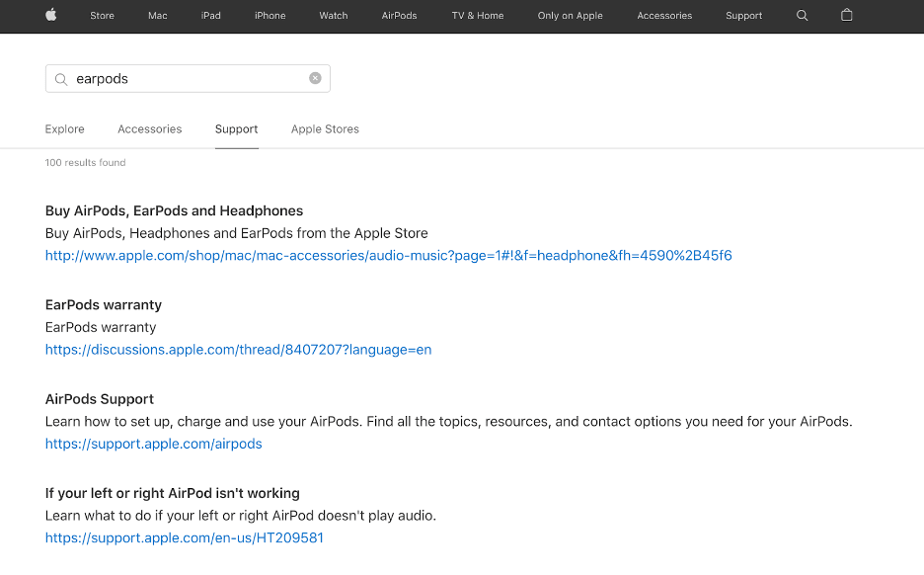Open the EarPods warranty discussion link

(x=238, y=349)
